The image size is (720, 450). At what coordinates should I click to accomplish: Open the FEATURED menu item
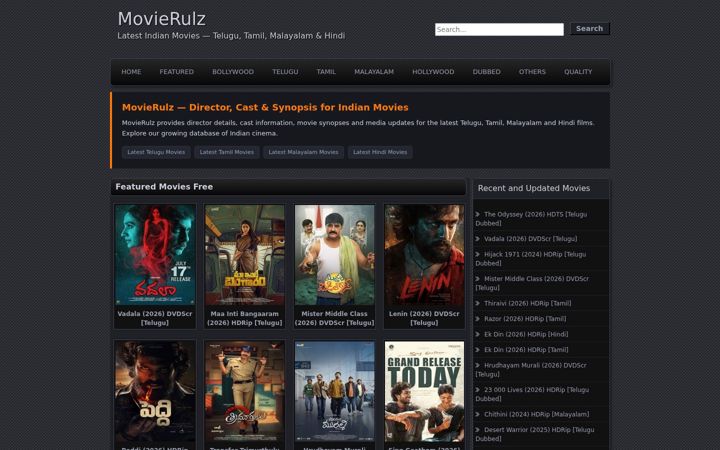coord(176,72)
